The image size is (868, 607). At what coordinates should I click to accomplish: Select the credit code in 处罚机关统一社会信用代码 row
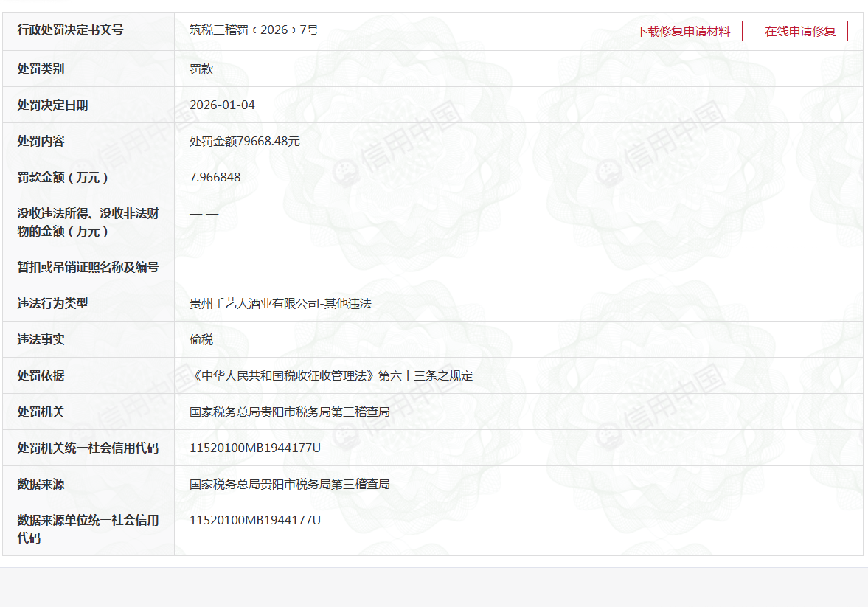click(x=254, y=448)
